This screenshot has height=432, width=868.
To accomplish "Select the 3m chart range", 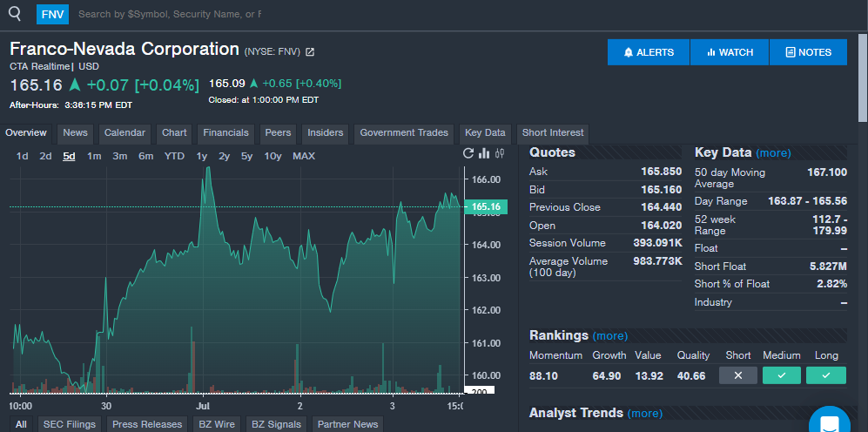I will click(x=120, y=156).
